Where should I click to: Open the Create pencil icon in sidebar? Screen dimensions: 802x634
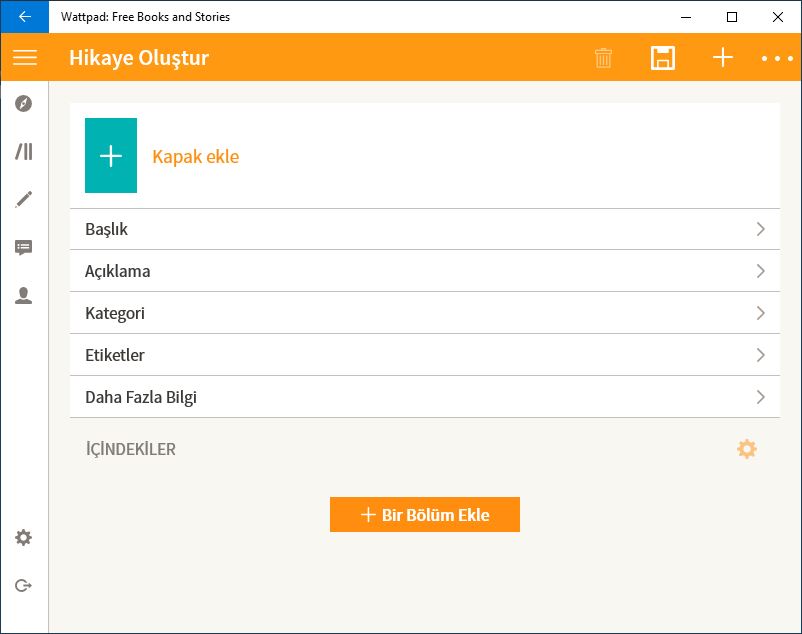(24, 199)
